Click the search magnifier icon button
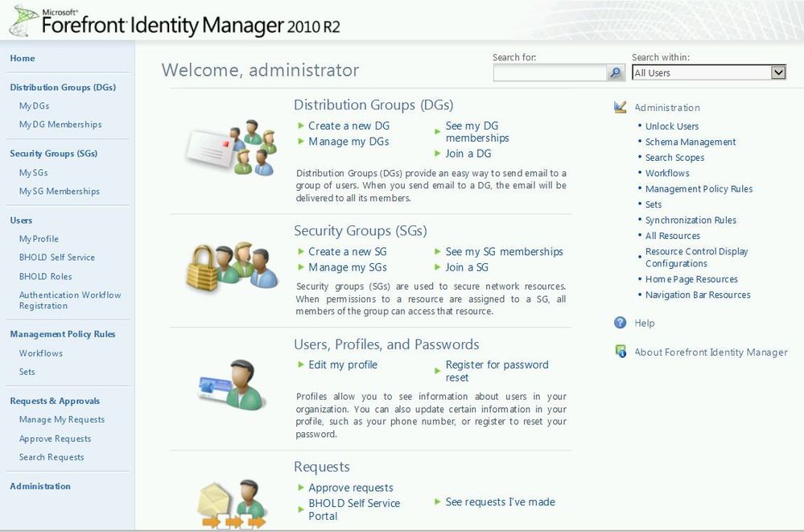 [616, 73]
